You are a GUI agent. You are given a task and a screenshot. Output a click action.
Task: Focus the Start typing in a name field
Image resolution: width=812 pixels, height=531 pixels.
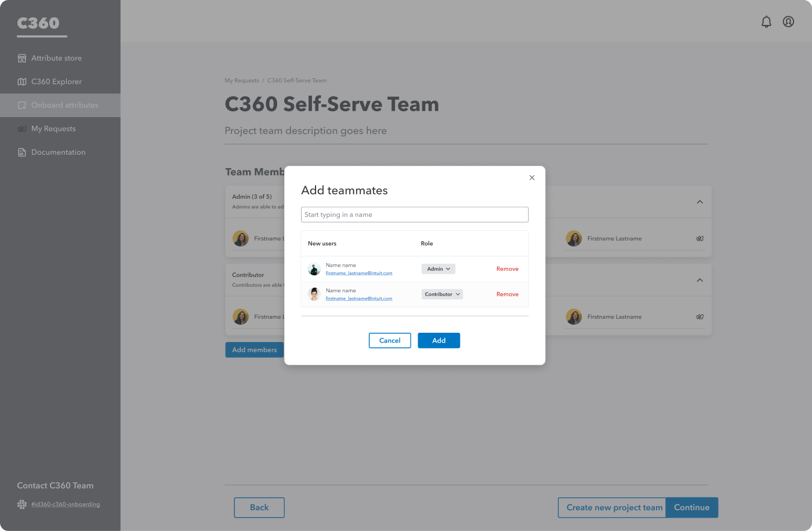tap(415, 214)
